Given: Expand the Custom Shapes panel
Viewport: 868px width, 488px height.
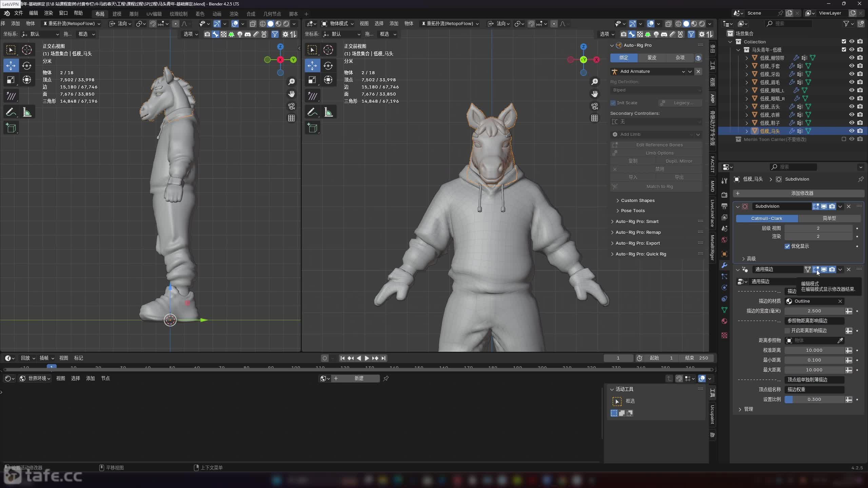Looking at the screenshot, I should click(x=637, y=200).
